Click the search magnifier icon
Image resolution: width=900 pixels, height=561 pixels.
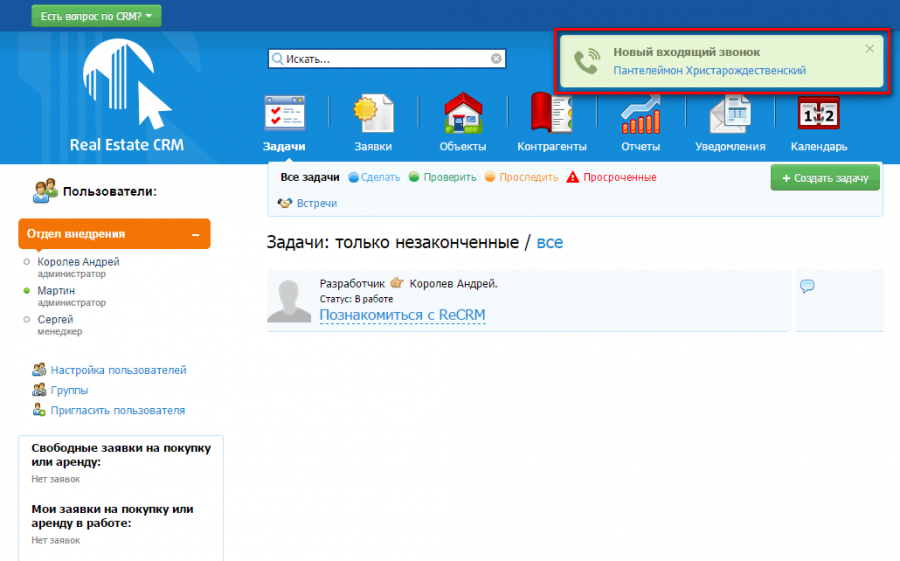coord(278,59)
